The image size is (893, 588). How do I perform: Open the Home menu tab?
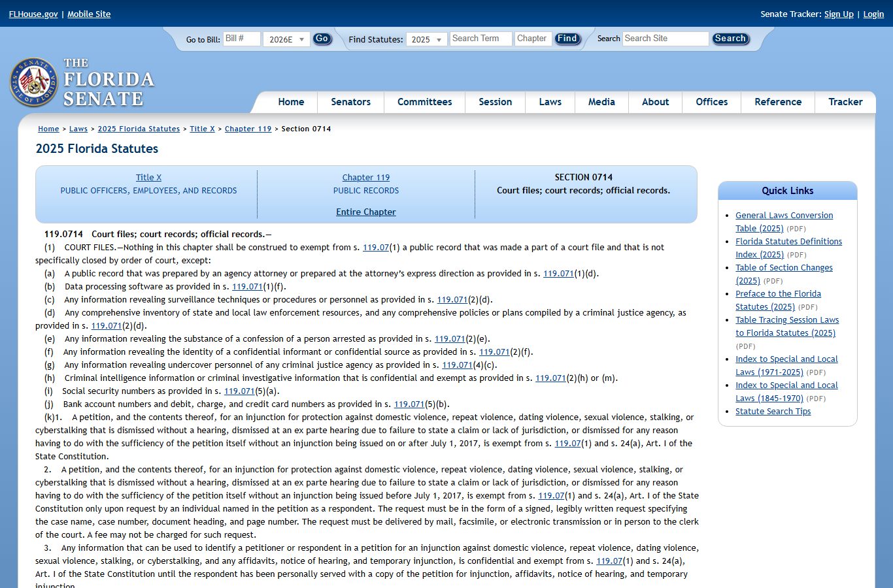(291, 102)
